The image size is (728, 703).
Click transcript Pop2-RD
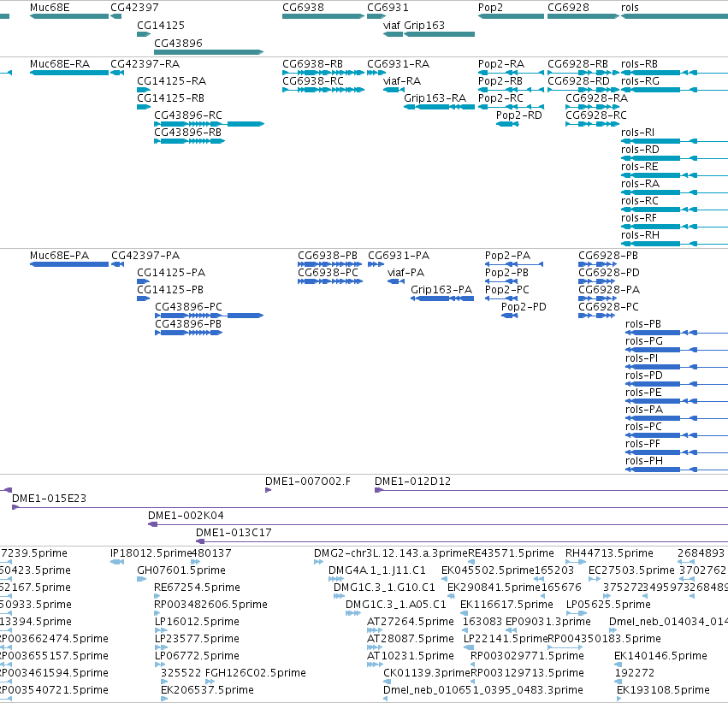point(519,115)
